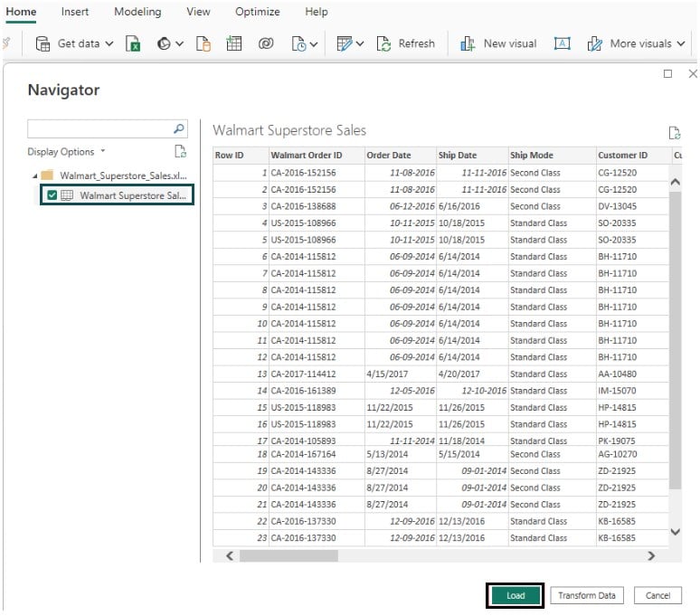Click cell CA-2017-114412
700x616 pixels.
317,374
